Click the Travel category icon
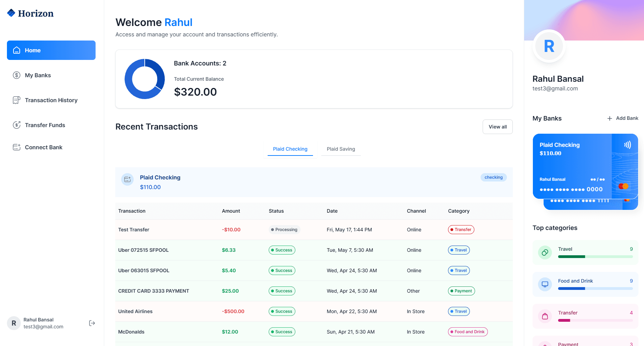This screenshot has height=346, width=644. click(x=545, y=252)
